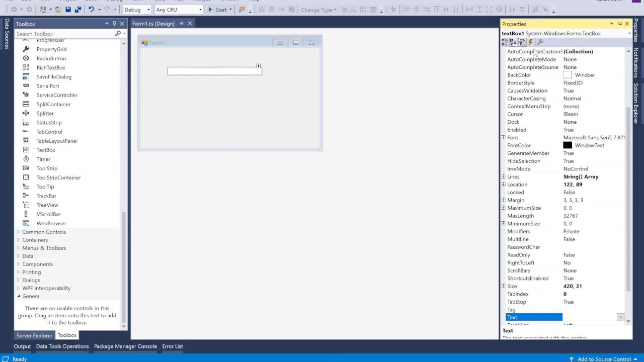Open the Data Sources side tab

pos(7,34)
